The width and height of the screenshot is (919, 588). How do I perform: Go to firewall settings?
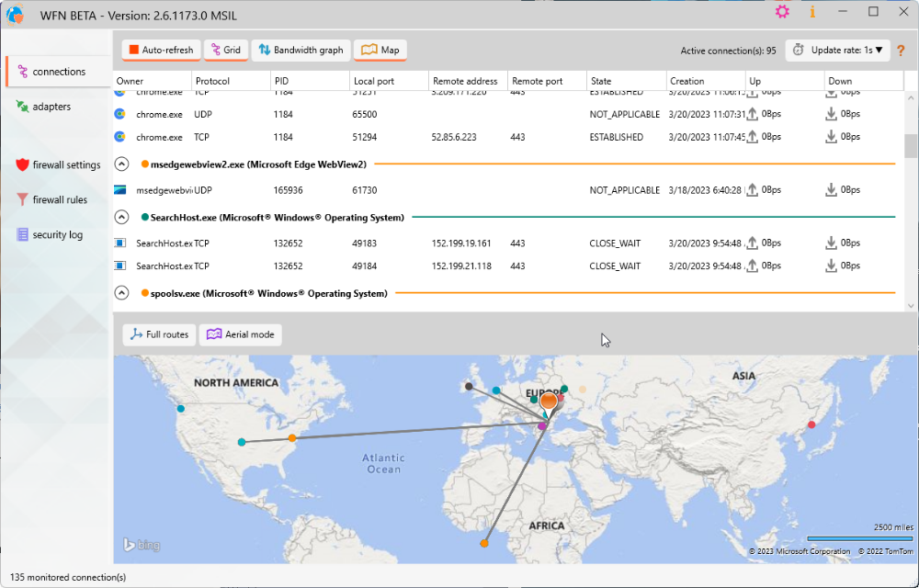[58, 164]
